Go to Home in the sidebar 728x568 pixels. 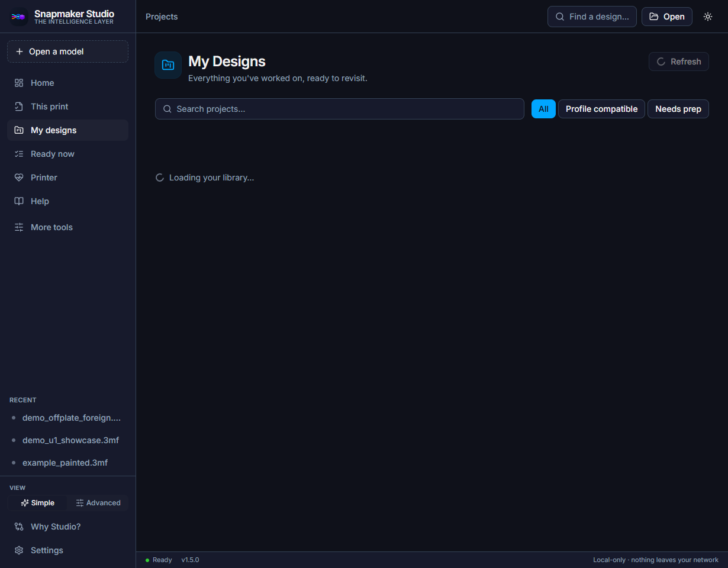(x=67, y=83)
